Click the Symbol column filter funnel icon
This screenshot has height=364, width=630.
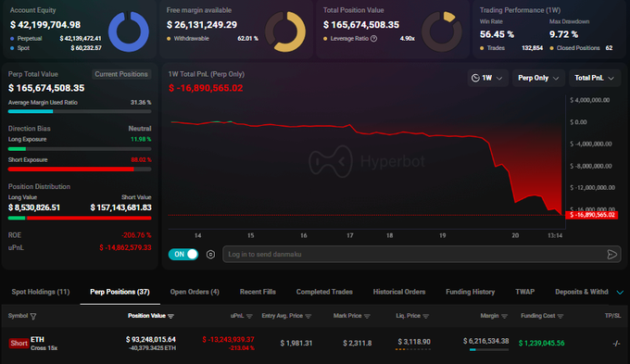tap(33, 316)
